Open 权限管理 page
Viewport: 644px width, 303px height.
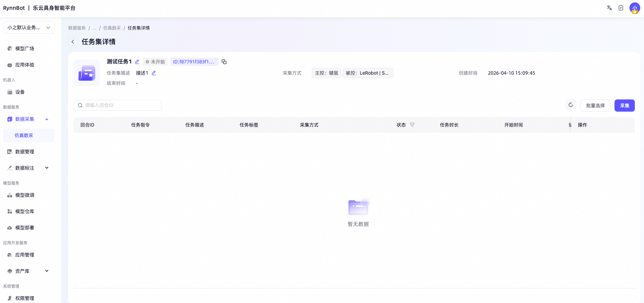(29, 298)
